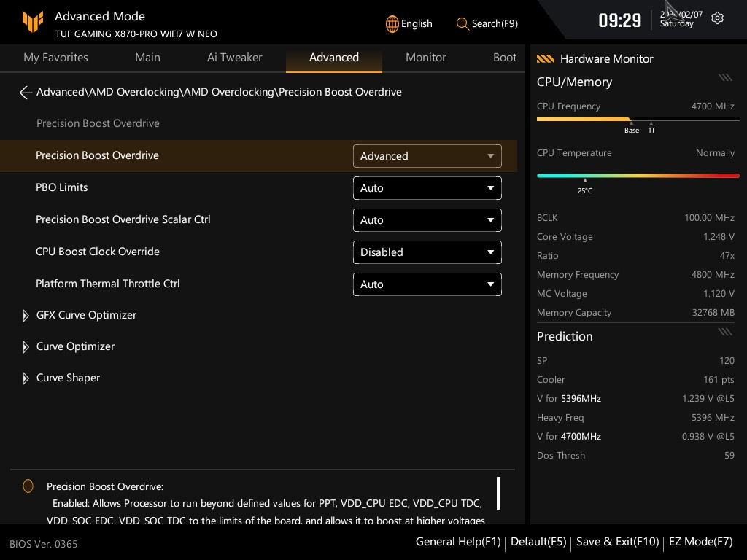Click the Hardware Monitor header icon
The image size is (747, 560).
click(545, 59)
